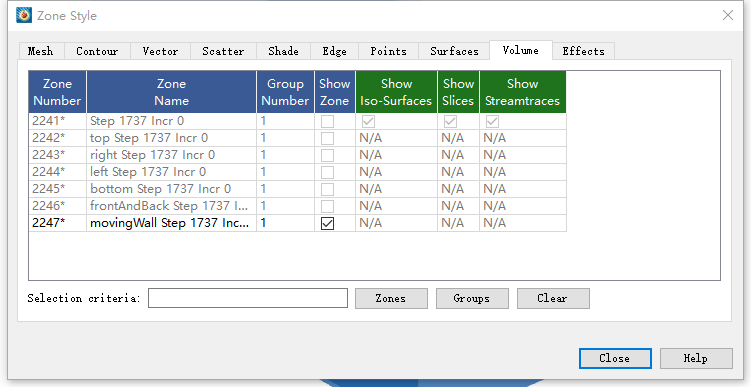Open the Contour tab
Image resolution: width=751 pixels, height=387 pixels.
click(97, 51)
